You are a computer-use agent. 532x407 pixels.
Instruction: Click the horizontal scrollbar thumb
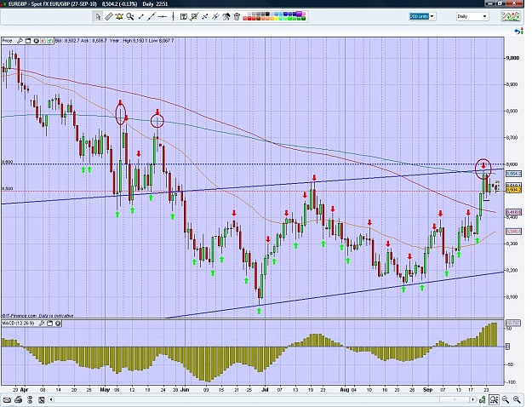click(x=455, y=399)
